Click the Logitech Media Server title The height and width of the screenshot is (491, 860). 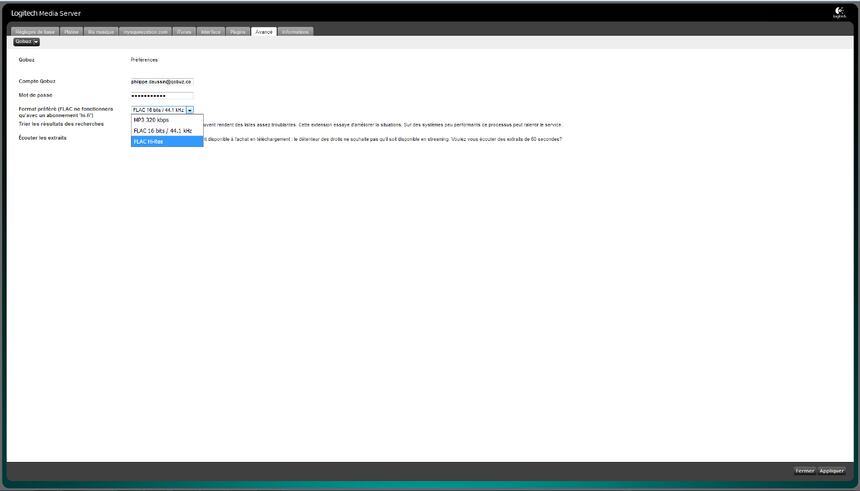click(46, 13)
